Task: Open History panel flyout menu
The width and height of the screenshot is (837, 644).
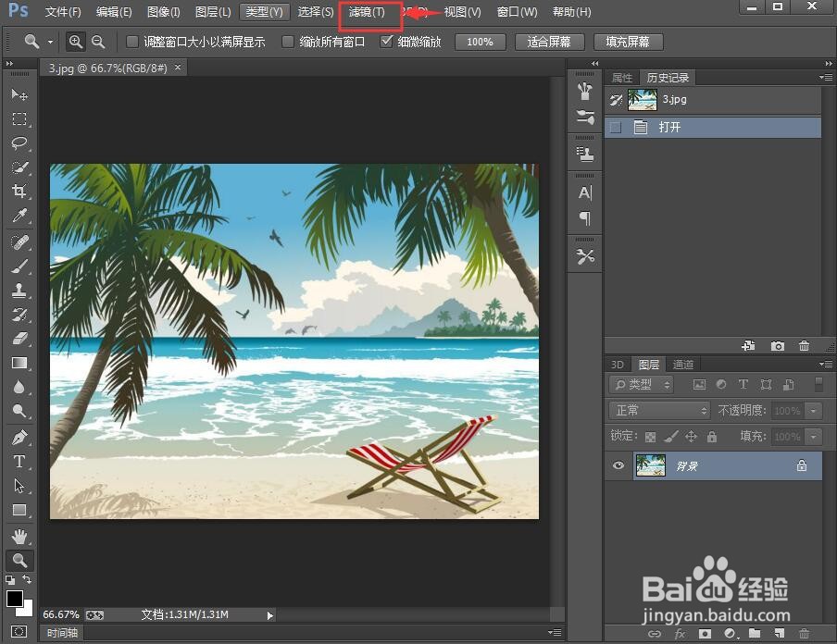Action: [826, 78]
